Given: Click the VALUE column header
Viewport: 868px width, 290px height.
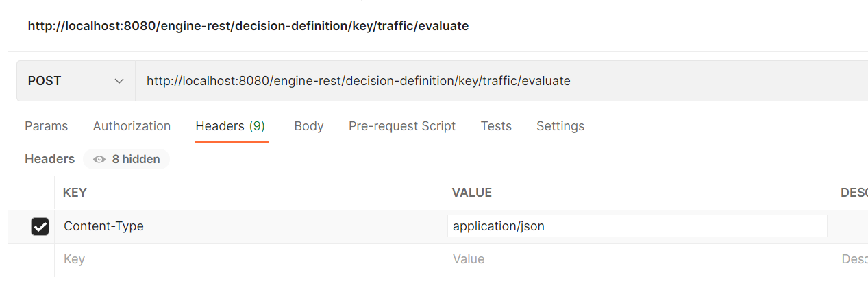Looking at the screenshot, I should pos(472,193).
